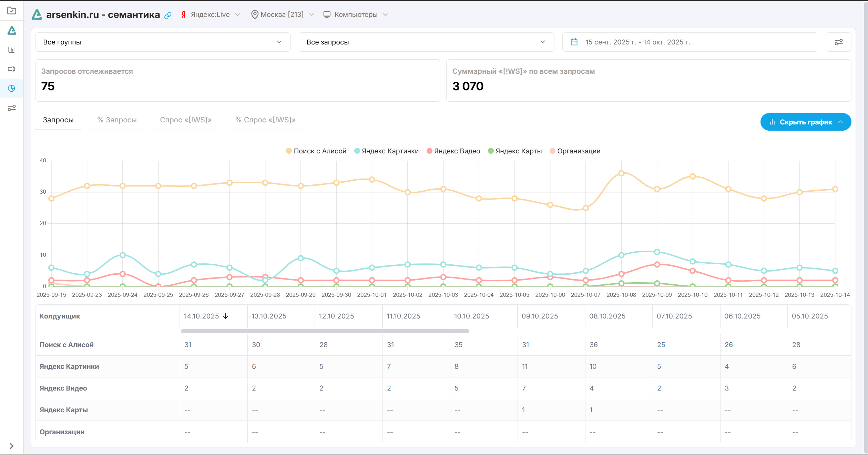Toggle Поиск с Алисой legend series

coord(316,151)
